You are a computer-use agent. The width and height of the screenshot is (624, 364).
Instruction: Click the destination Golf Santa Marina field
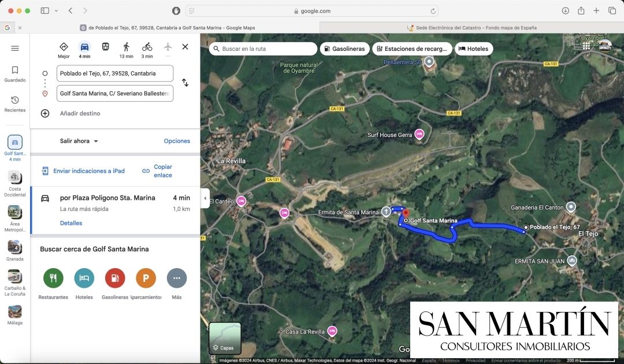(x=115, y=94)
